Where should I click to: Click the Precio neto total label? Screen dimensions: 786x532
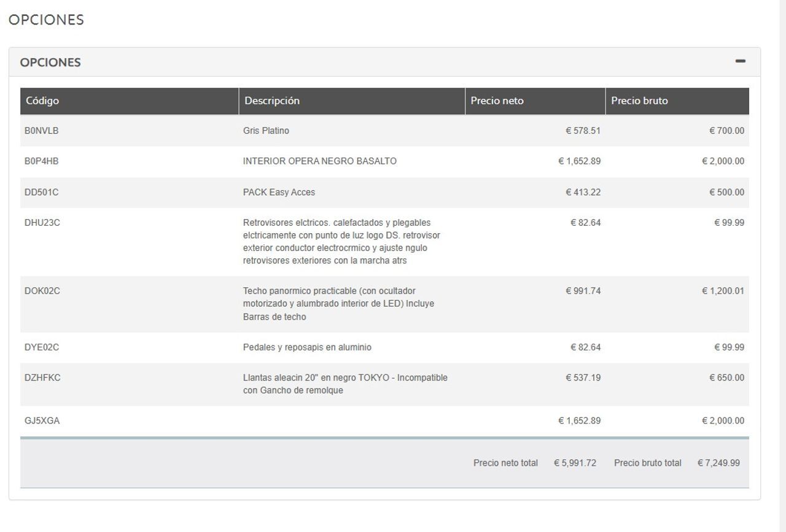[505, 463]
